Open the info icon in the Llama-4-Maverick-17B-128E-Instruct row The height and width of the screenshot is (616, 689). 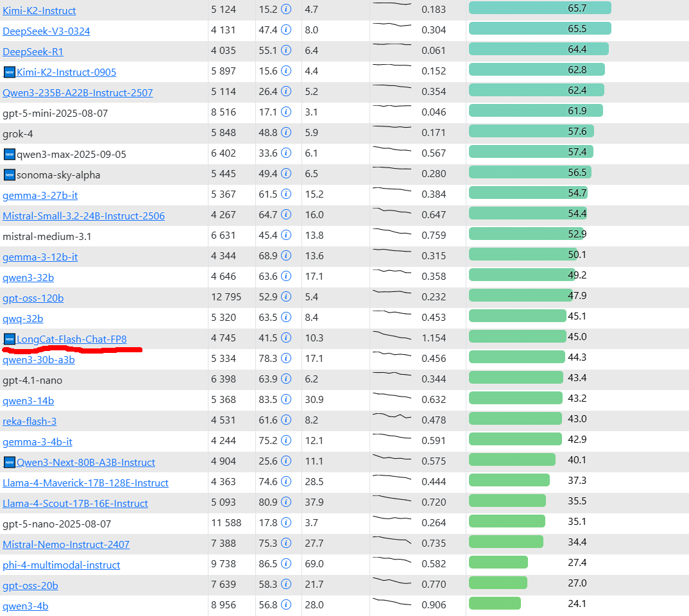pos(286,481)
